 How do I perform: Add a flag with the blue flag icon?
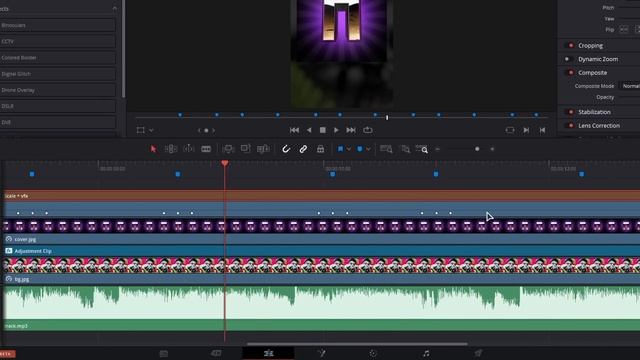tap(340, 149)
